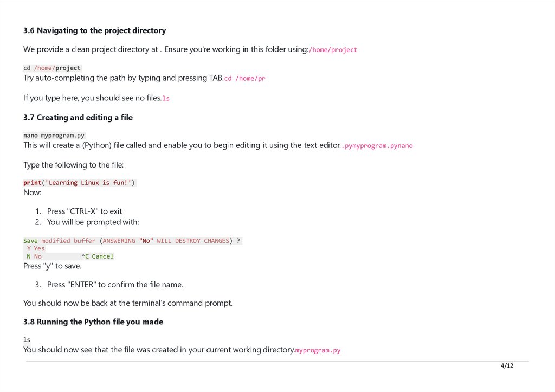Click the bold "ls" command under section 3.8
555x392 pixels.
[x=27, y=340]
